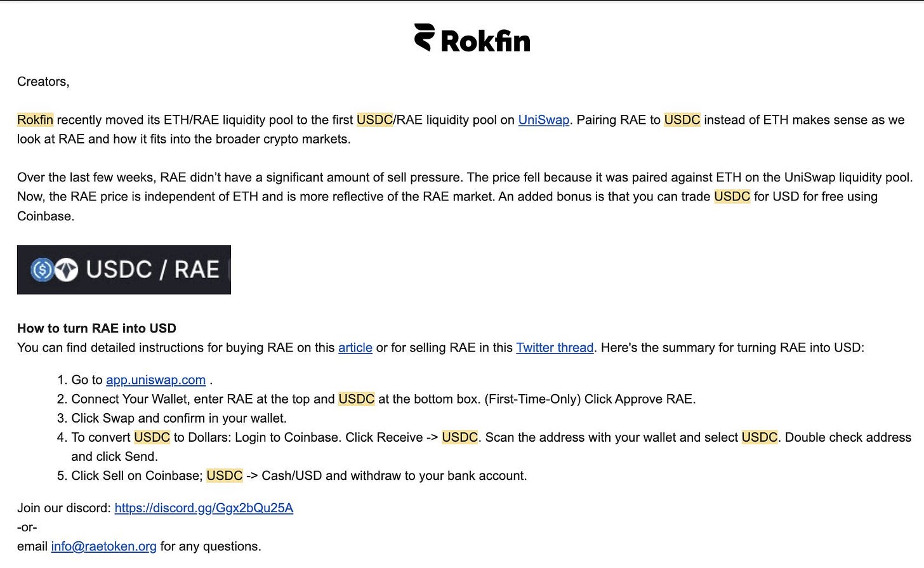Open the UniSwap hyperlink
Screen dimensions: 924x568
pos(543,120)
